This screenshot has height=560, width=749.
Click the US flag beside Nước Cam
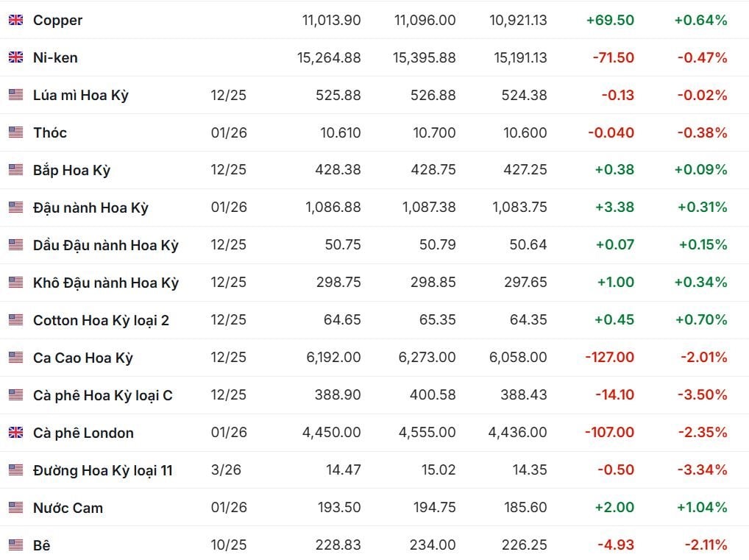(15, 508)
